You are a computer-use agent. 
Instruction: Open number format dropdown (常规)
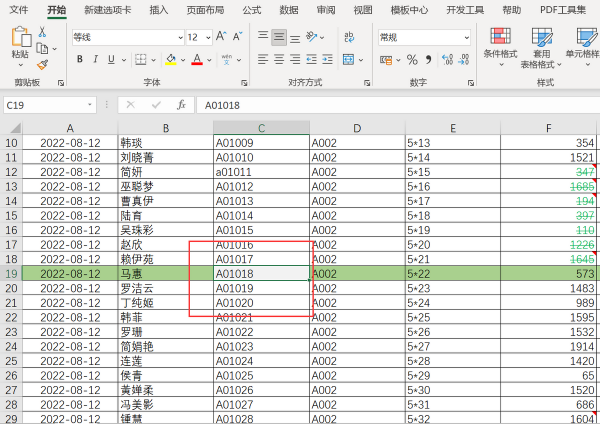(x=466, y=38)
